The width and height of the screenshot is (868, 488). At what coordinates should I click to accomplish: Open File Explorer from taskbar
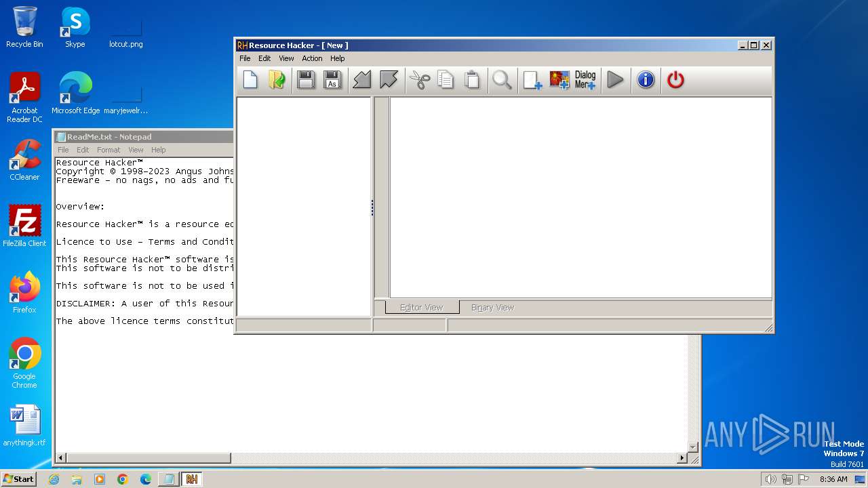[x=77, y=479]
